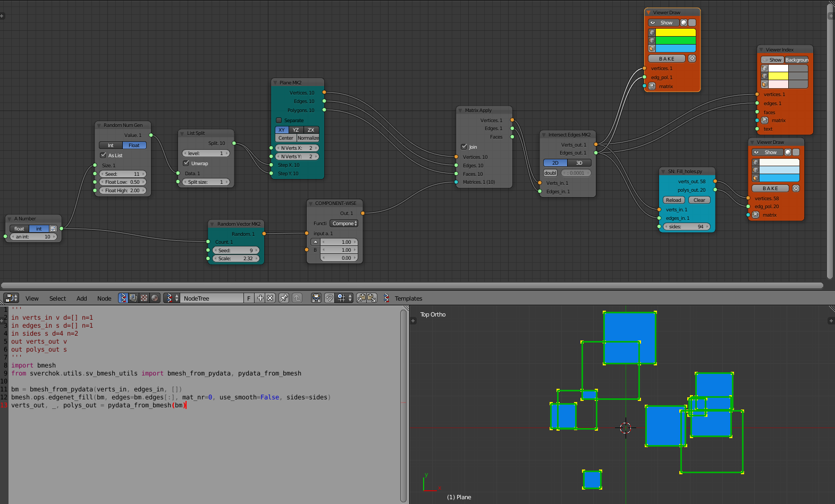Open the Templates menu

pos(408,298)
